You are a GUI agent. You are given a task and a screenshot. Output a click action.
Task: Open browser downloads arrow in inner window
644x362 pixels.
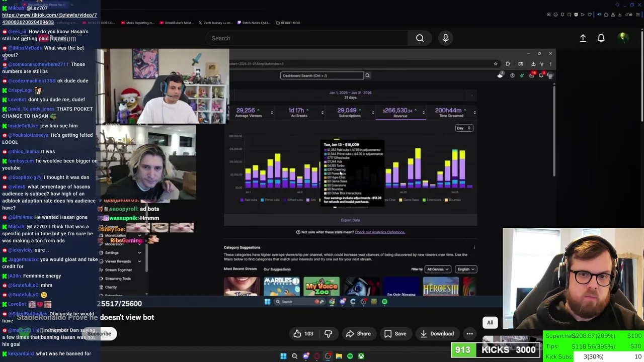point(533,64)
